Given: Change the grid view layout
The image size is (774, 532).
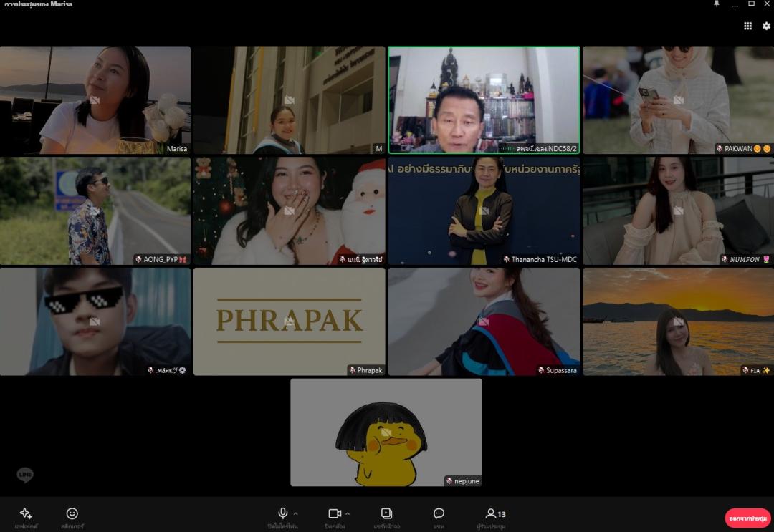Looking at the screenshot, I should 747,26.
